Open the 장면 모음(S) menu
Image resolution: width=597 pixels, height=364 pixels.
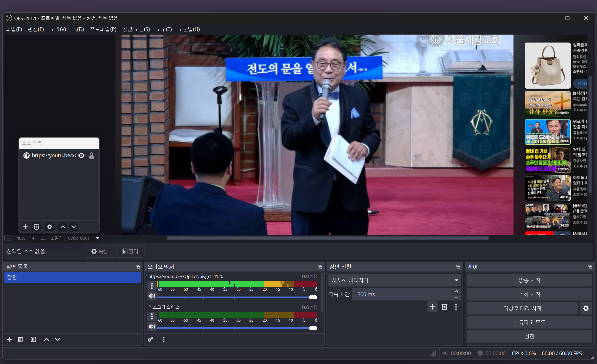pos(136,29)
